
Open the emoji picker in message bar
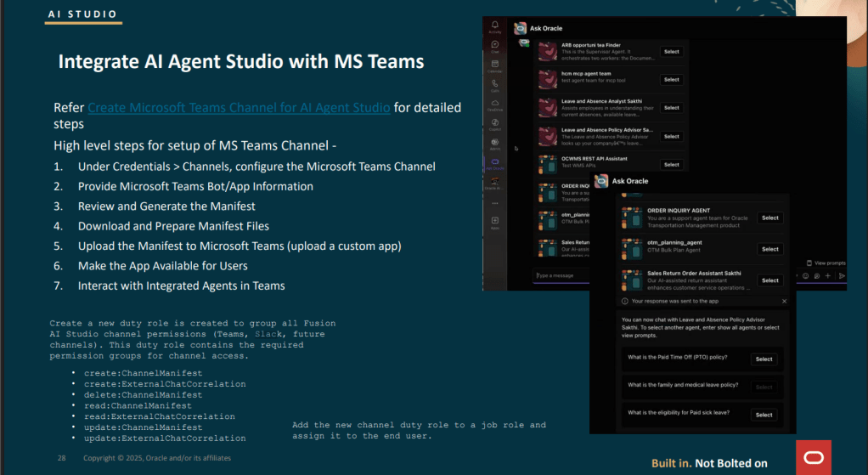pos(804,276)
